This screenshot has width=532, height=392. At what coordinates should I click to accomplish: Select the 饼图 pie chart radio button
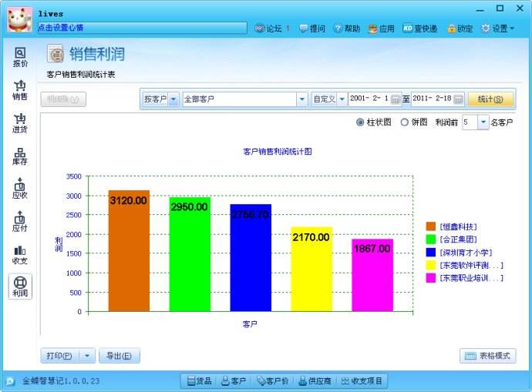(x=405, y=122)
